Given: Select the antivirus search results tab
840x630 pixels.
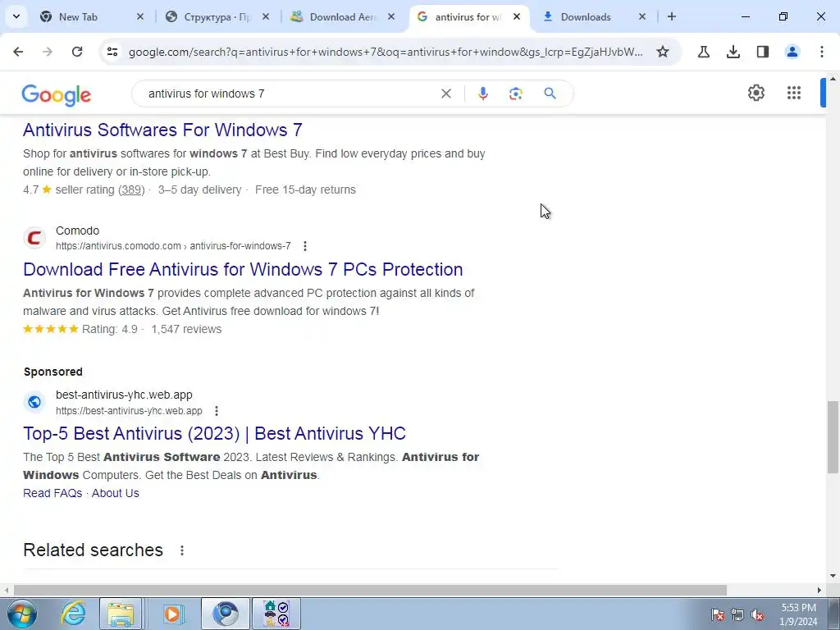Looking at the screenshot, I should pos(468,16).
